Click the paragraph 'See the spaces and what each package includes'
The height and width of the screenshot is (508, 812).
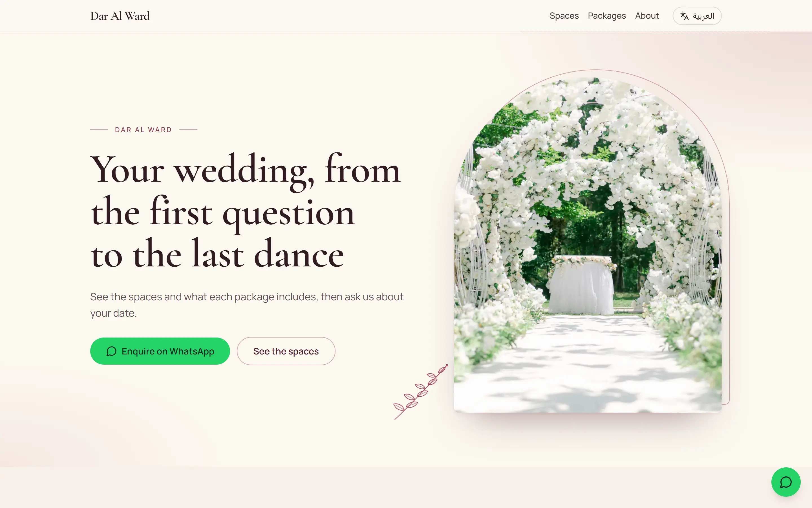tap(247, 305)
